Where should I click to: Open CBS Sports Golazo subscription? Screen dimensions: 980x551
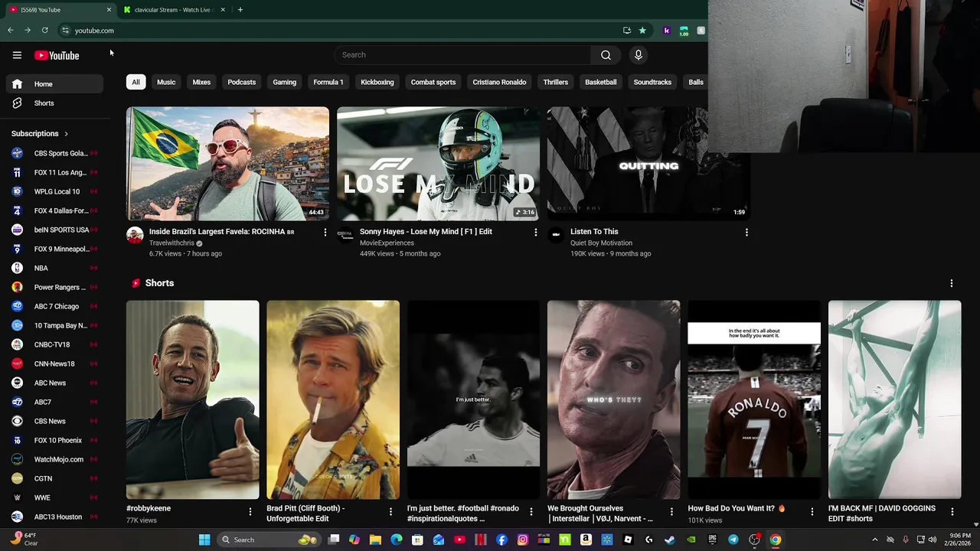tap(54, 153)
